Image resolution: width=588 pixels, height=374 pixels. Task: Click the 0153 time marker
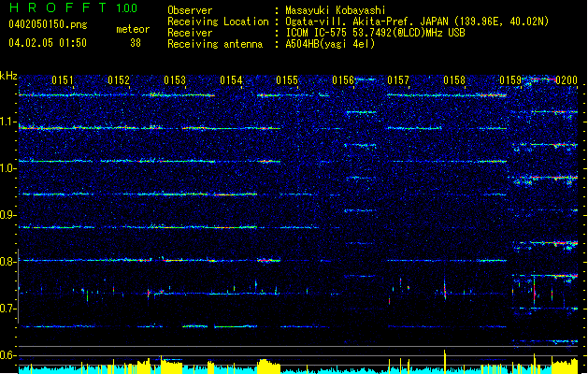tap(175, 80)
